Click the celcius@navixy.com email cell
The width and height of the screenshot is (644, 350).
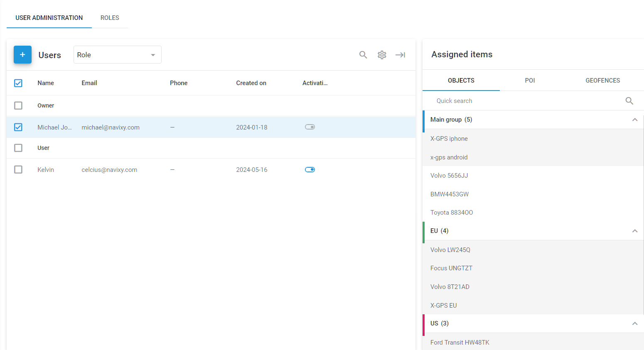click(x=109, y=170)
